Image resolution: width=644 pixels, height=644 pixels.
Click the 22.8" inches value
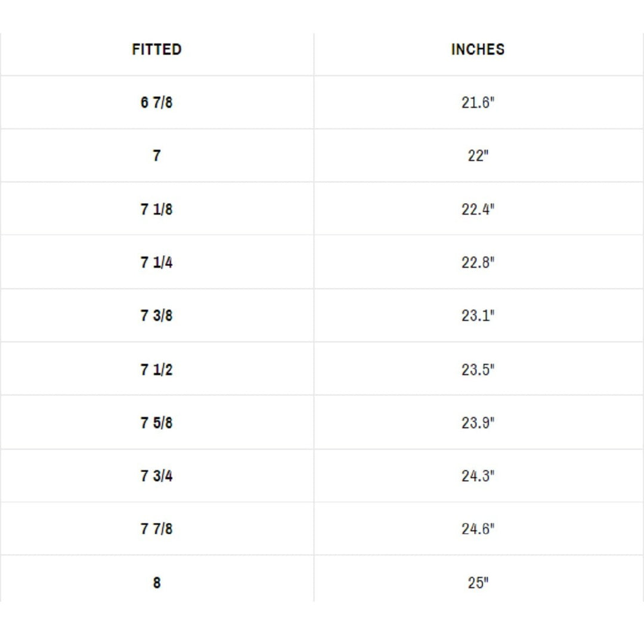(x=478, y=262)
